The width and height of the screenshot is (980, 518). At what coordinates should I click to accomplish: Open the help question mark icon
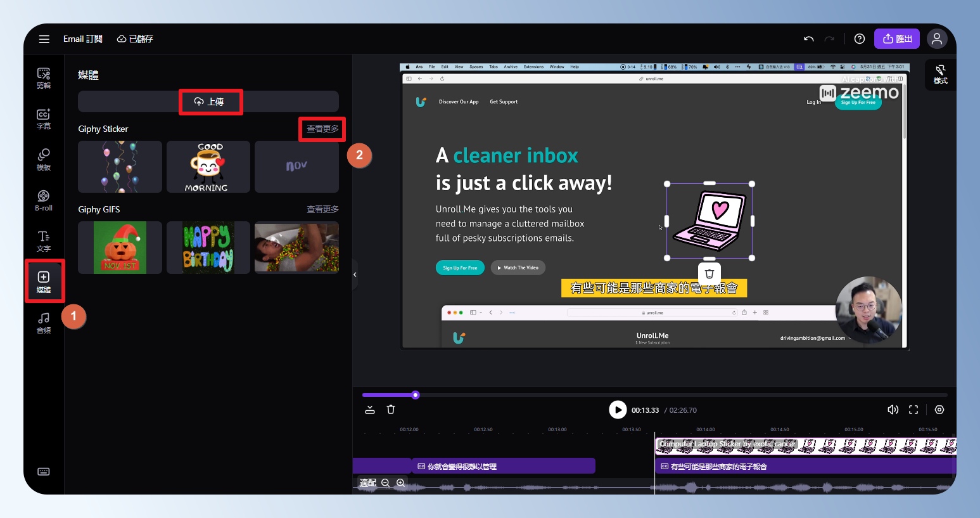(859, 39)
